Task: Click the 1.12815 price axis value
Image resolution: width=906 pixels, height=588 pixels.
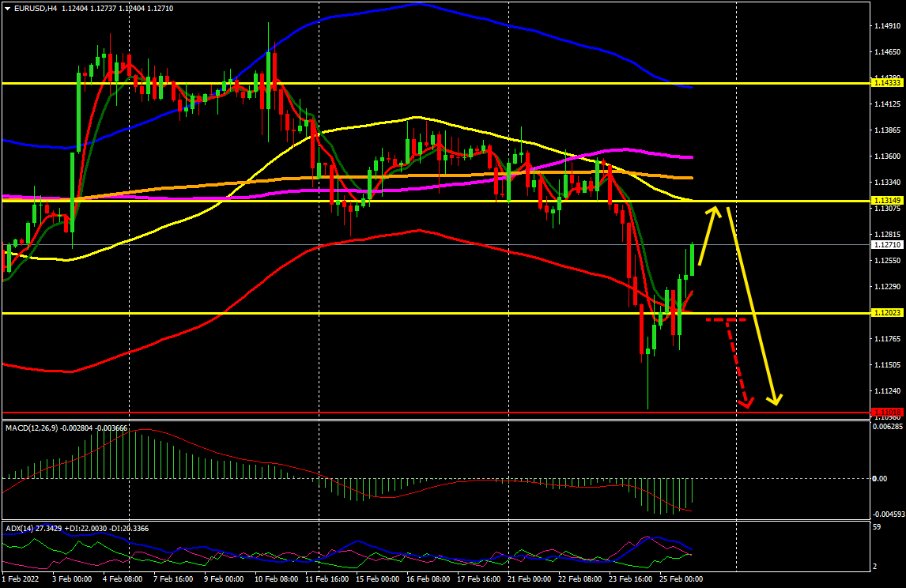Action: pyautogui.click(x=888, y=235)
